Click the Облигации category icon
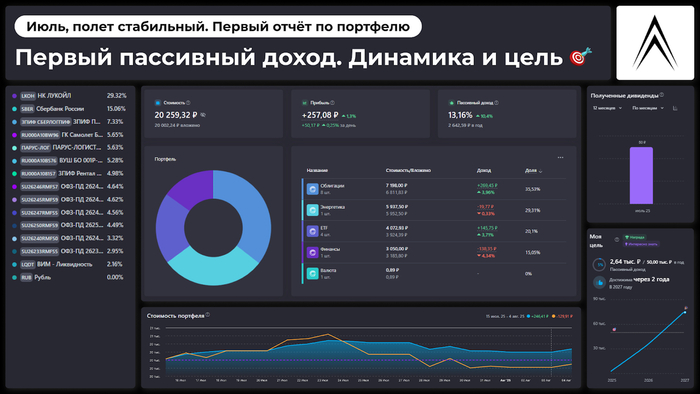The image size is (700, 394). (x=312, y=189)
